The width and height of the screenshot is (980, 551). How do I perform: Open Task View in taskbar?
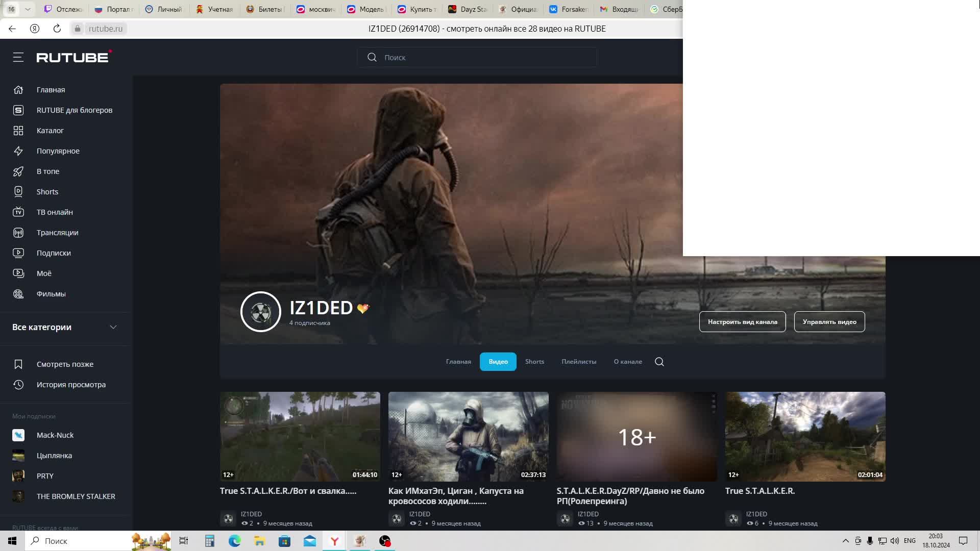[x=184, y=541]
